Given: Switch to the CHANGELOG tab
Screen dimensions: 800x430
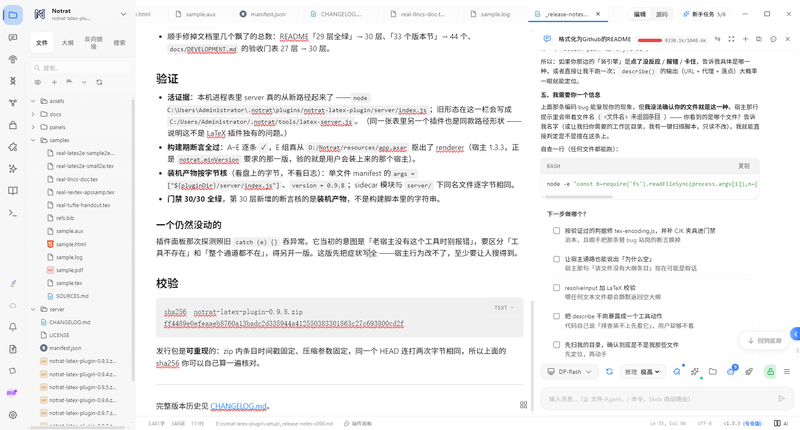Looking at the screenshot, I should pos(341,14).
